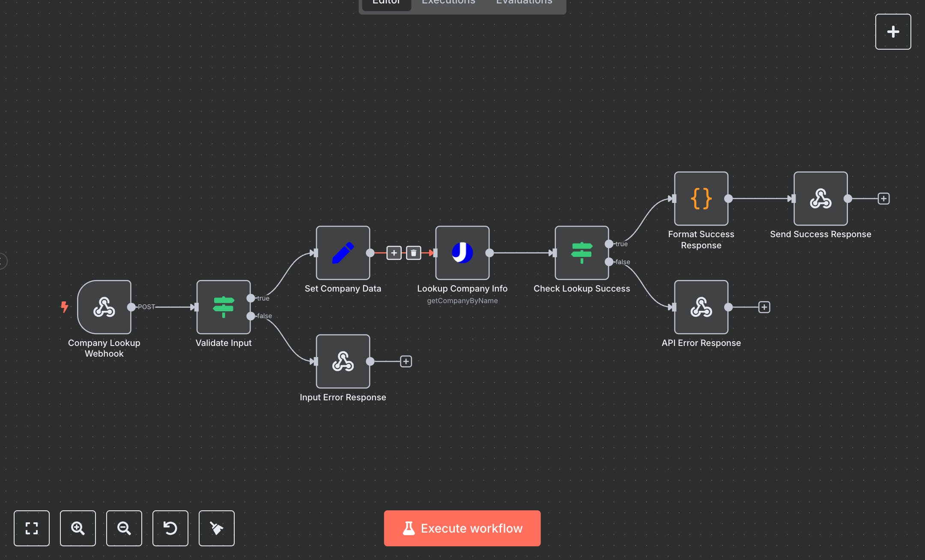Undo the last workflow change
Viewport: 925px width, 560px height.
[170, 528]
